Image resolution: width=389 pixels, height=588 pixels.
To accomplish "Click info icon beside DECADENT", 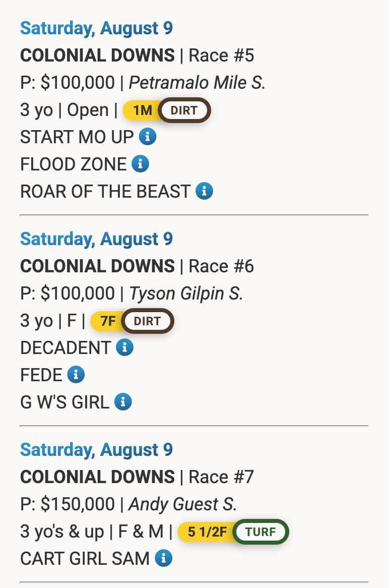I will [x=124, y=347].
